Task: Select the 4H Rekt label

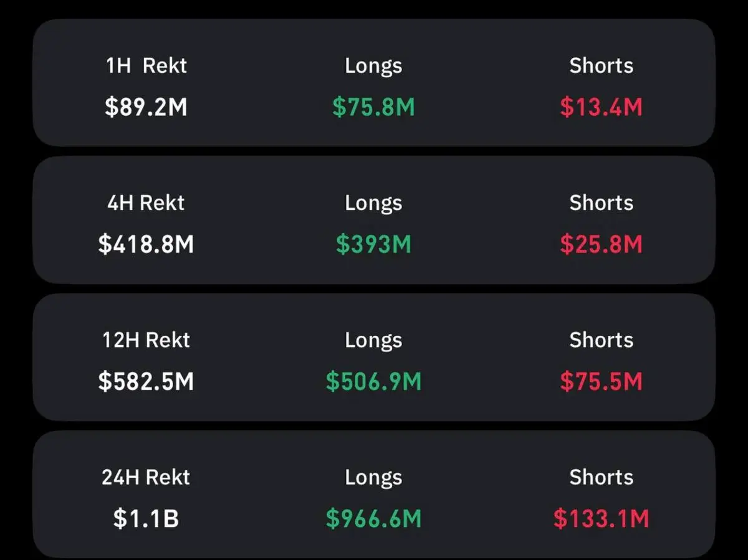Action: pos(146,202)
